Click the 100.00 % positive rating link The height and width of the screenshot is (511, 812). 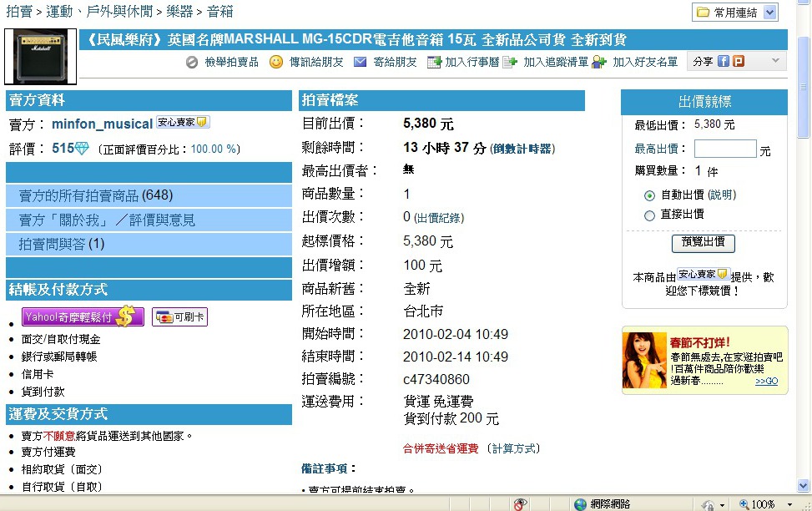[x=214, y=149]
